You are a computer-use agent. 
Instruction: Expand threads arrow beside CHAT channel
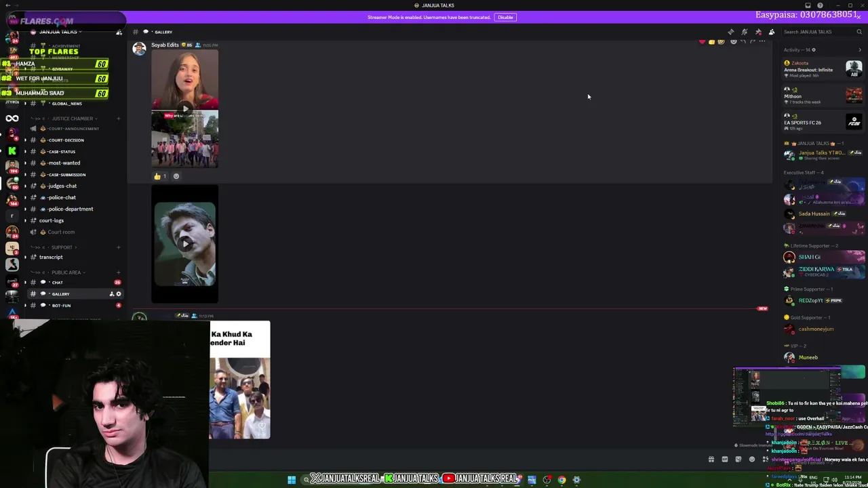coord(25,282)
